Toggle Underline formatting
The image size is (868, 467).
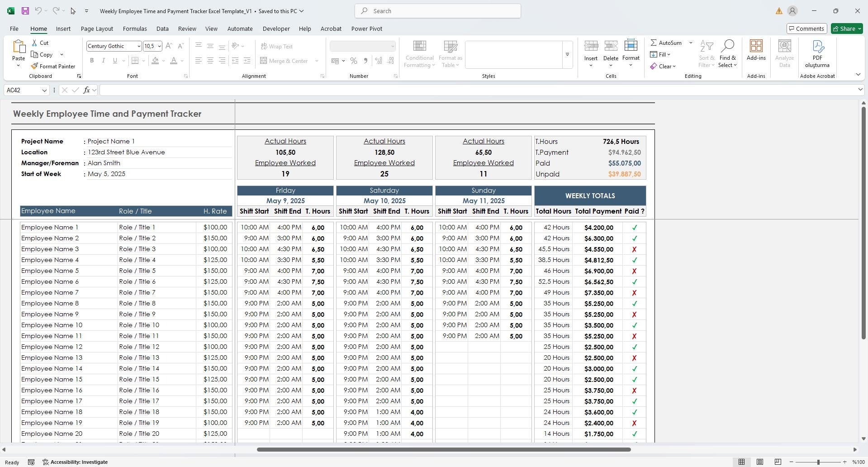click(x=115, y=61)
